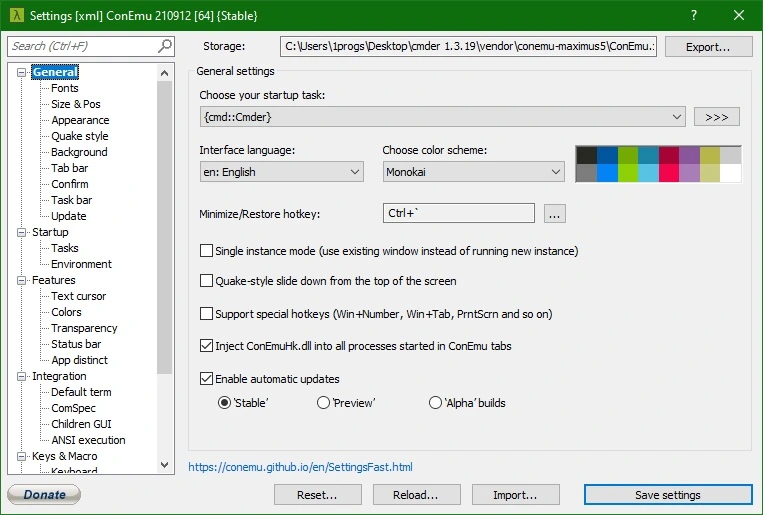Collapse the Features tree node
The width and height of the screenshot is (763, 515).
tap(21, 280)
